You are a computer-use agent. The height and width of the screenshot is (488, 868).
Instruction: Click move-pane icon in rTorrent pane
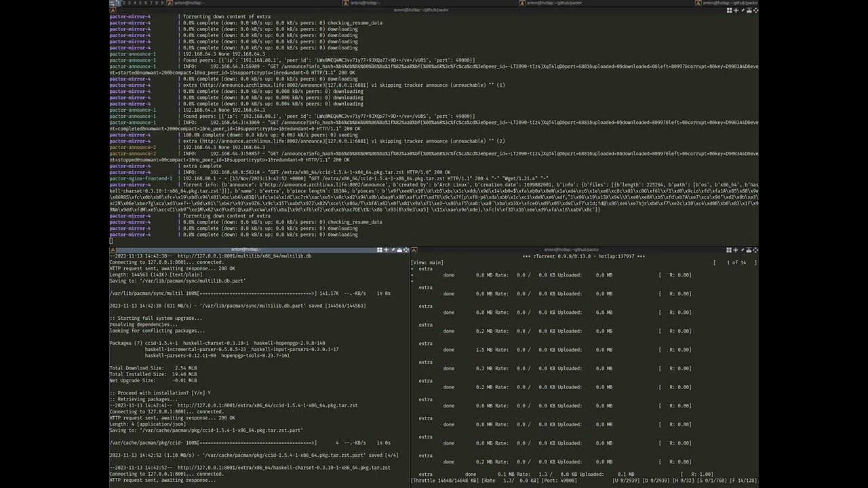[x=736, y=250]
